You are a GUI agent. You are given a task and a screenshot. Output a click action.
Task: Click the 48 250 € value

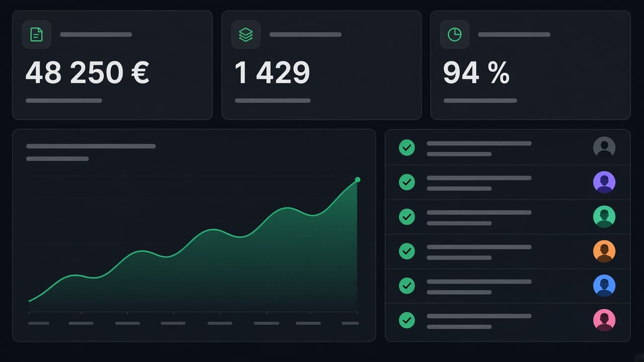click(x=88, y=73)
